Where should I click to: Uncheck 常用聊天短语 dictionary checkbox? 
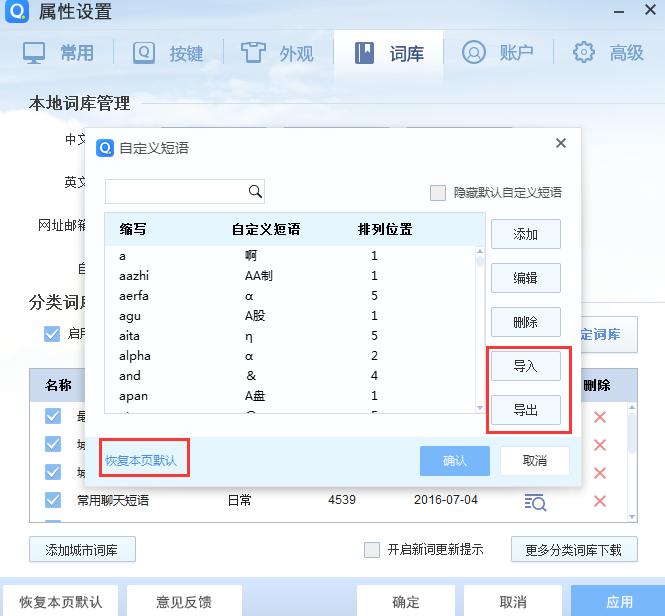point(53,500)
